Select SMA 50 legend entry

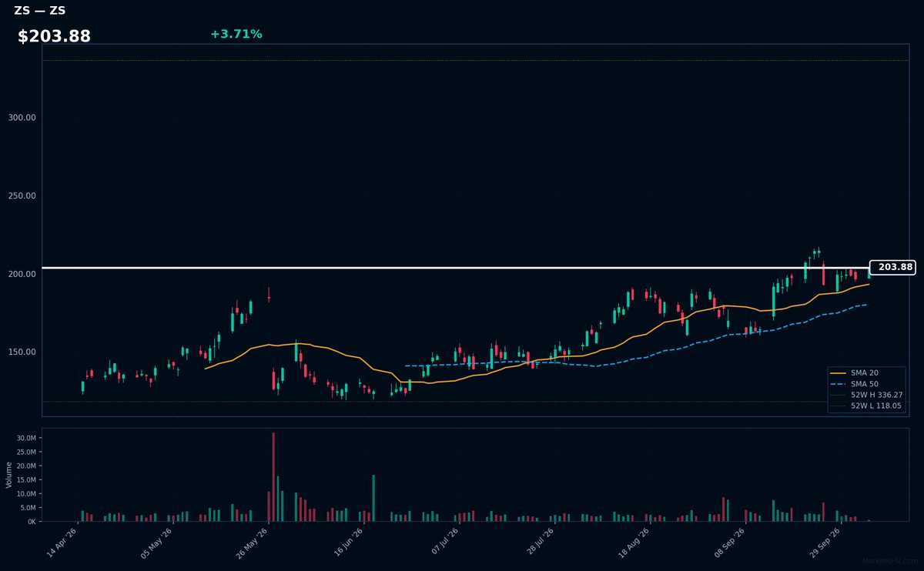pyautogui.click(x=864, y=384)
